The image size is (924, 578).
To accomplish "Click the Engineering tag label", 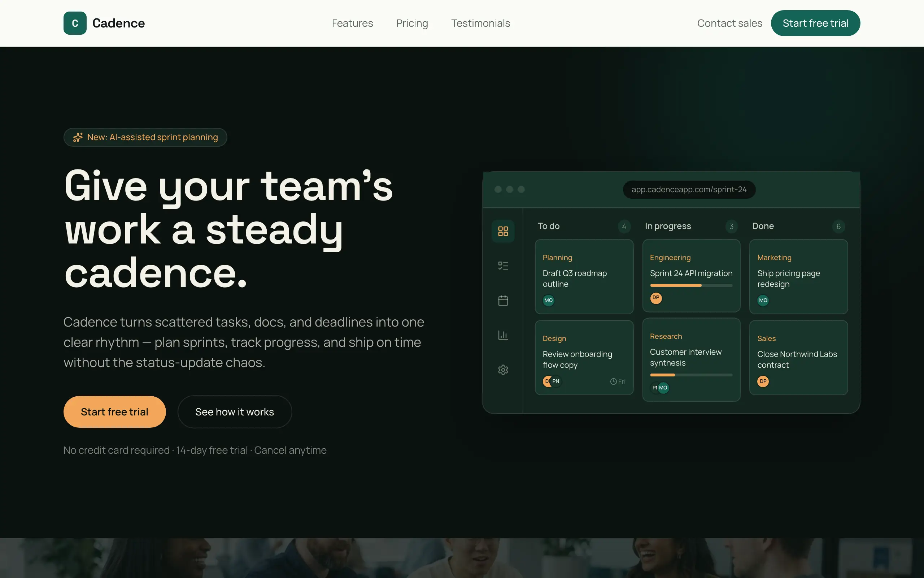I will [x=670, y=258].
